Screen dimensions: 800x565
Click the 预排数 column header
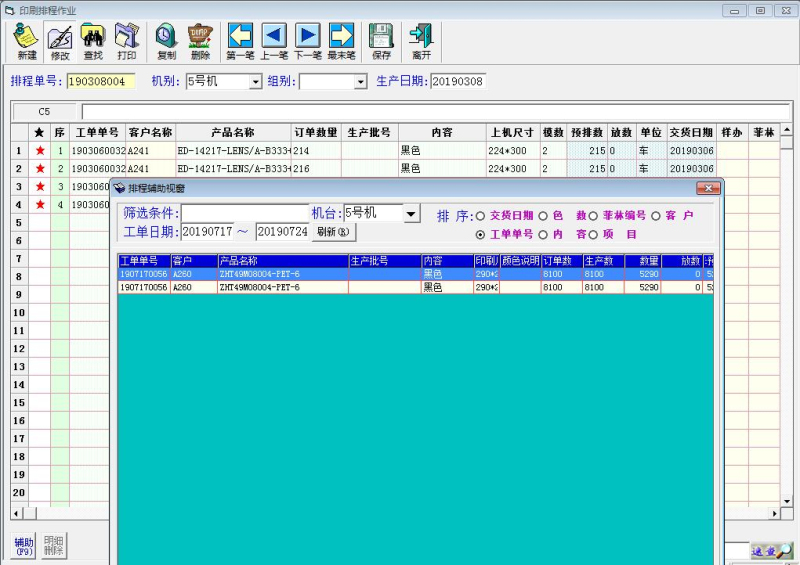587,133
